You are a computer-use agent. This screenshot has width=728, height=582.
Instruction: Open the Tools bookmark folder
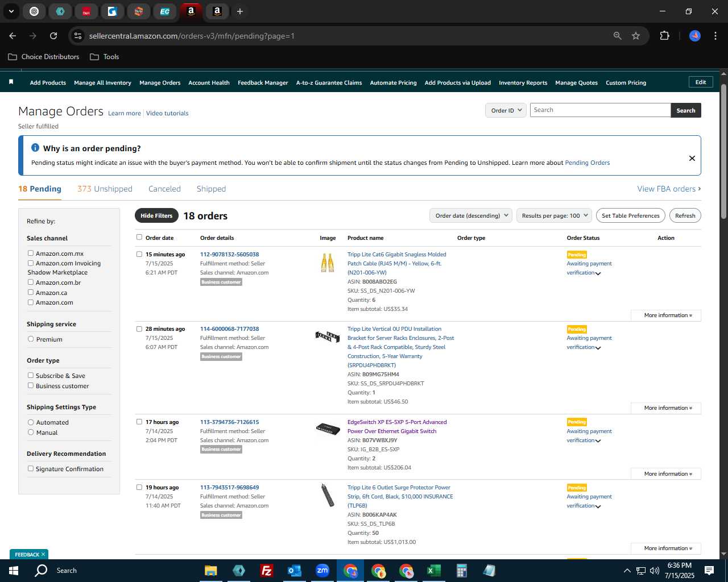point(105,57)
